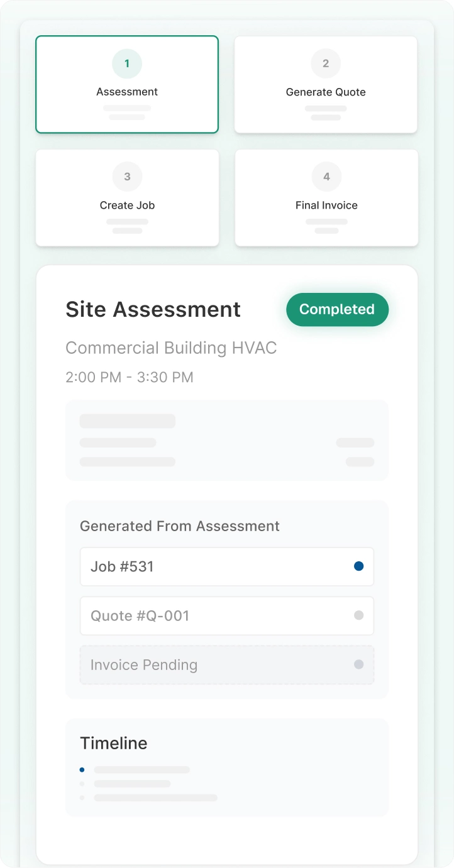Click the grey status dot on Quote #Q-001
454x868 pixels.
click(x=359, y=615)
